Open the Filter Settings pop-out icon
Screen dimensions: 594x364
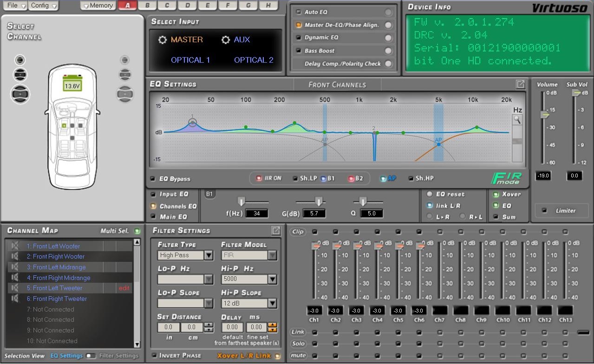[x=276, y=230]
